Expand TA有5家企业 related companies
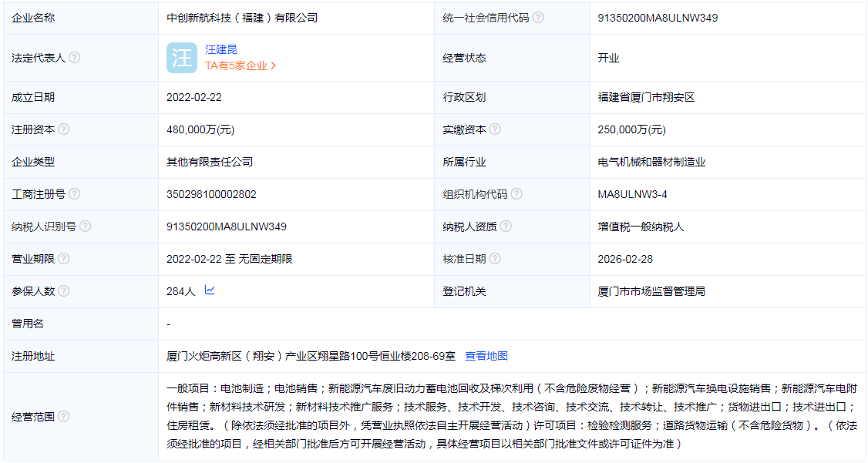The width and height of the screenshot is (868, 463). pos(241,66)
